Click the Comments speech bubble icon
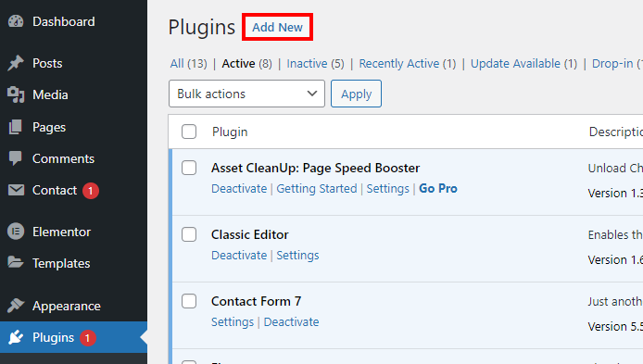Viewport: 643px width, 364px height. tap(16, 158)
